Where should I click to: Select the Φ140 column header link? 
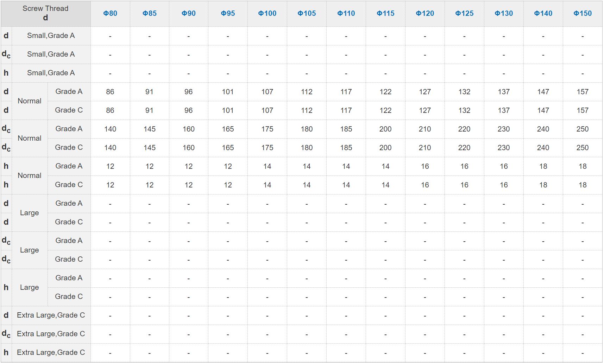[543, 13]
